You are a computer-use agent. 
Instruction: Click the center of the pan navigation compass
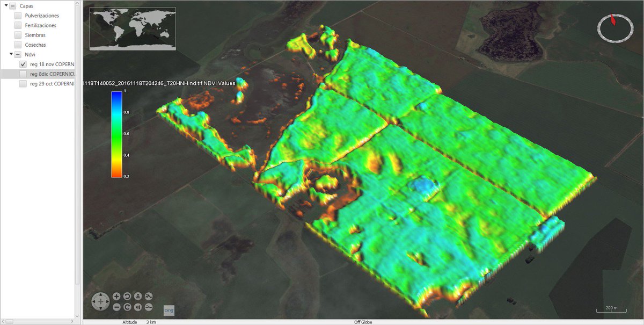point(101,302)
